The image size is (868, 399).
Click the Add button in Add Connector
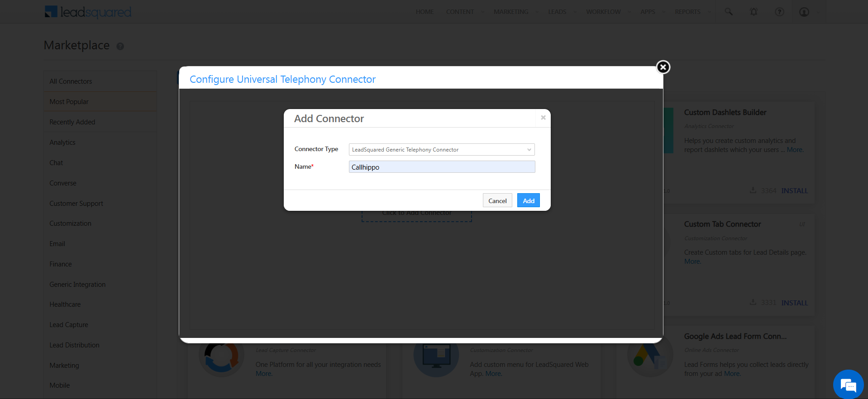tap(529, 200)
